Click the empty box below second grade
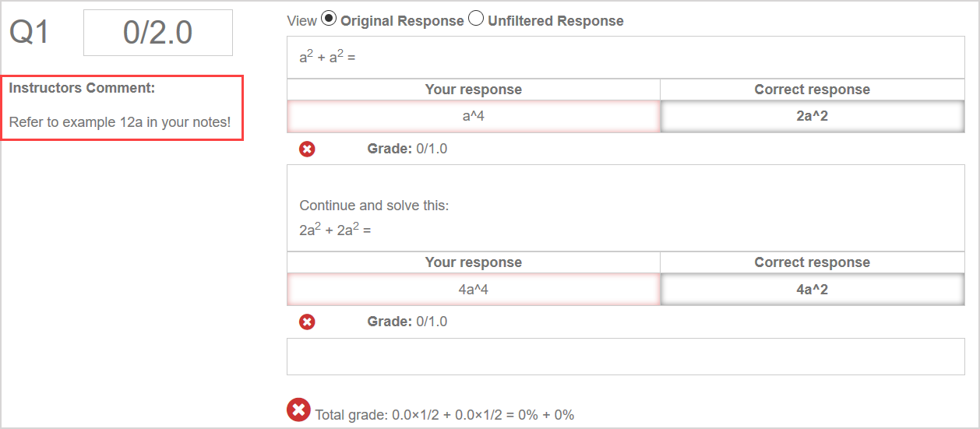980x429 pixels. (x=626, y=357)
